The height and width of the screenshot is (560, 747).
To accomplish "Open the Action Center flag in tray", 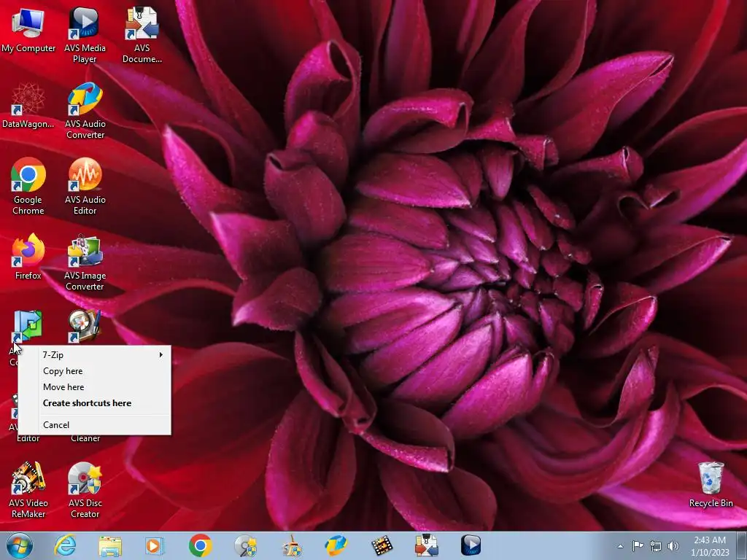I will tap(638, 546).
